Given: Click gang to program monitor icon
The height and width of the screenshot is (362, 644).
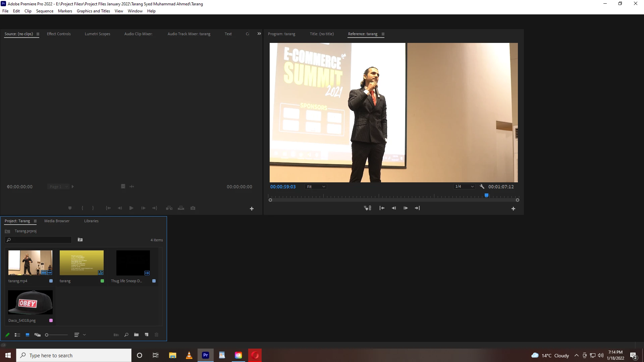Looking at the screenshot, I should pos(368,208).
